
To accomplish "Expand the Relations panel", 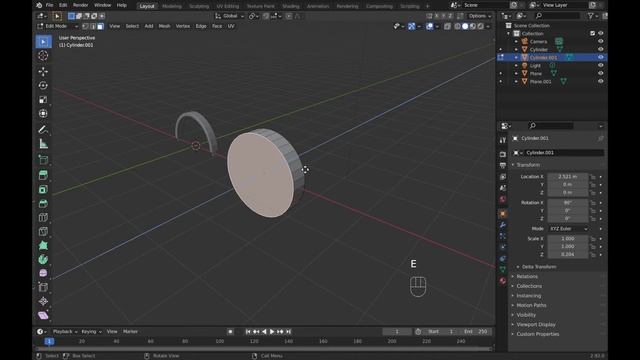I will [527, 276].
